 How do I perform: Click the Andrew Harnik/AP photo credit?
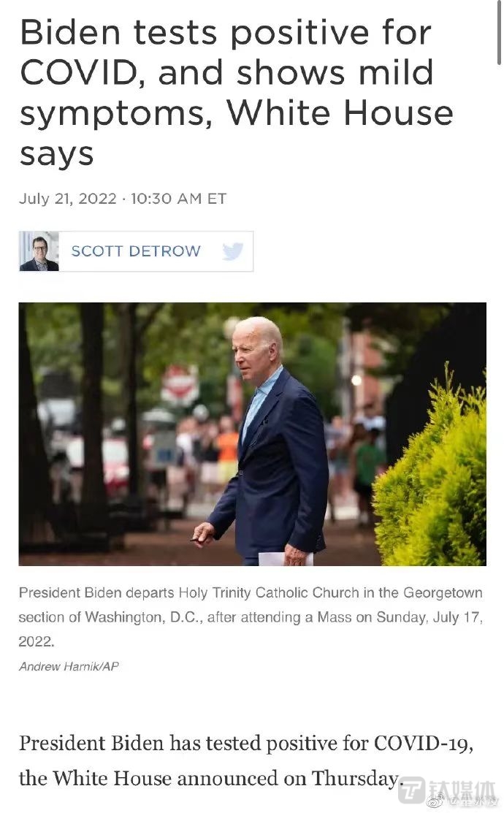tap(69, 666)
